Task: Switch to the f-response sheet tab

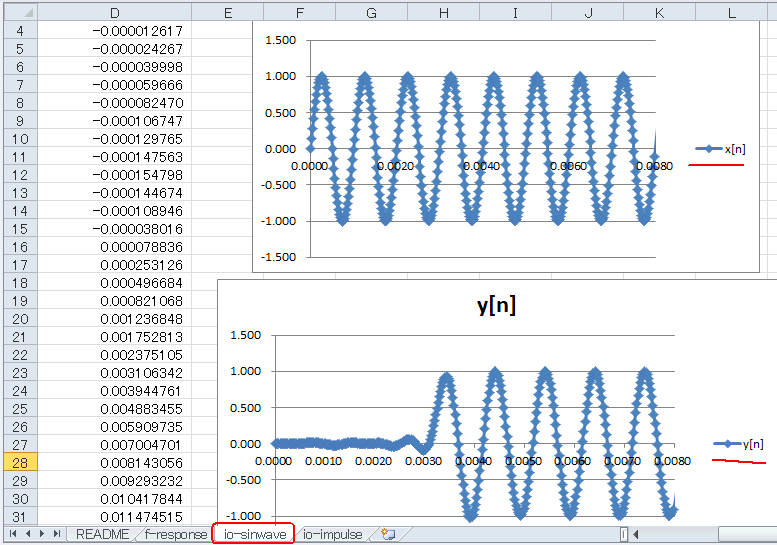Action: pos(175,535)
